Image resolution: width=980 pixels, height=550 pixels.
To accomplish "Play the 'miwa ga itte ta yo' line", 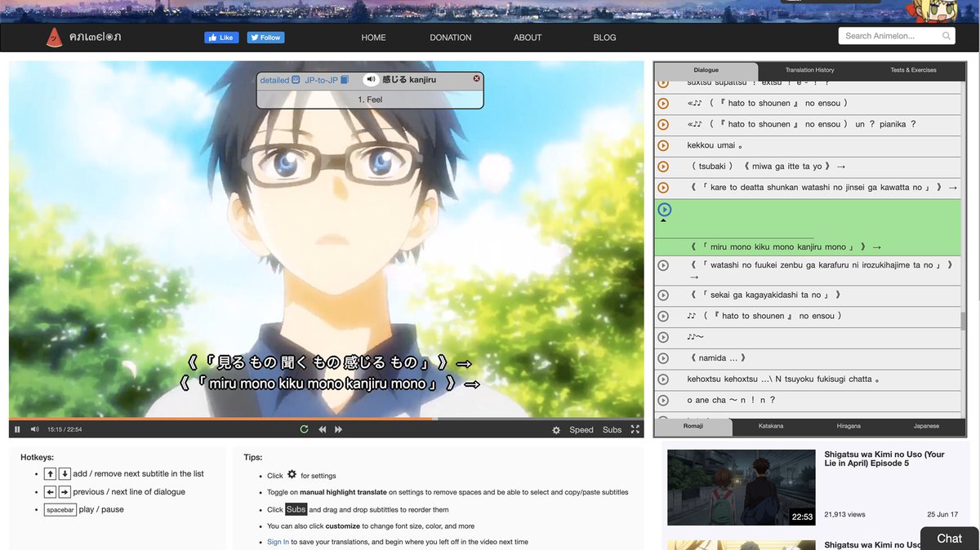I will [x=663, y=166].
